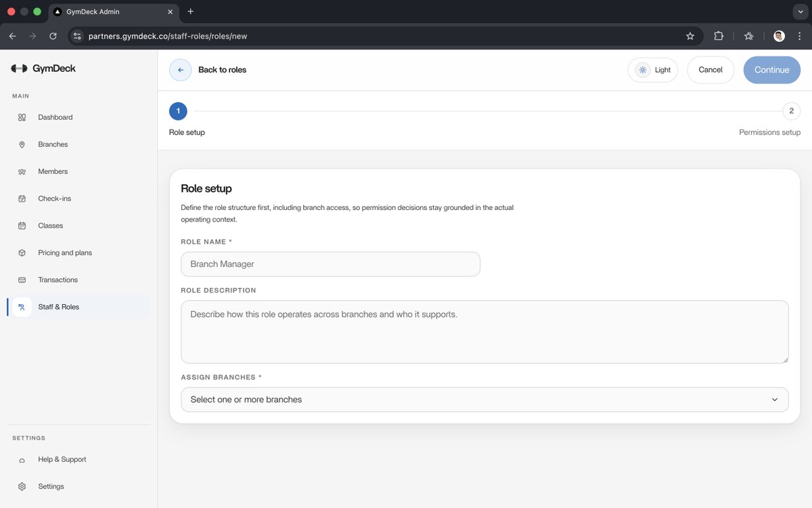The height and width of the screenshot is (508, 812).
Task: Open the bookmarks list star icon in the toolbar
Action: click(x=749, y=36)
